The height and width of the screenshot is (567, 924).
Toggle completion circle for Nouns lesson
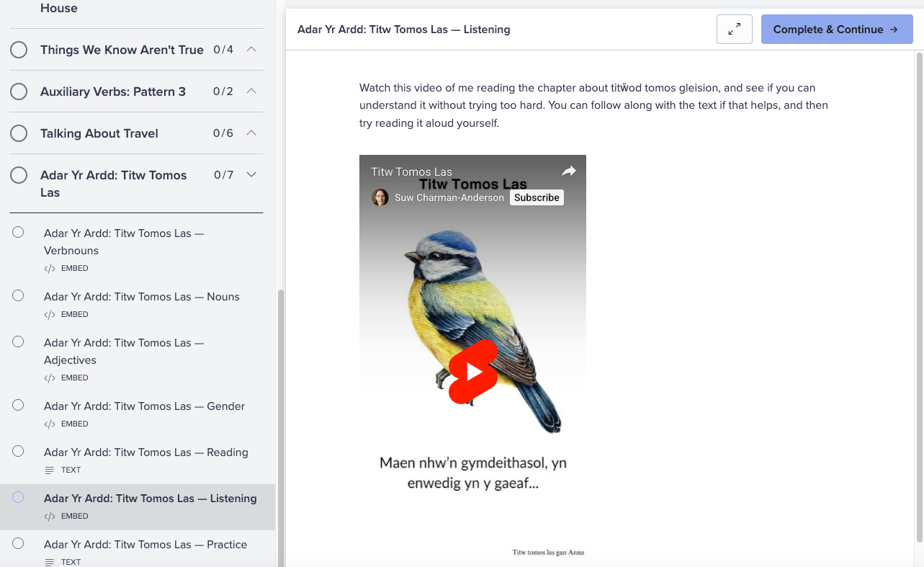tap(18, 295)
